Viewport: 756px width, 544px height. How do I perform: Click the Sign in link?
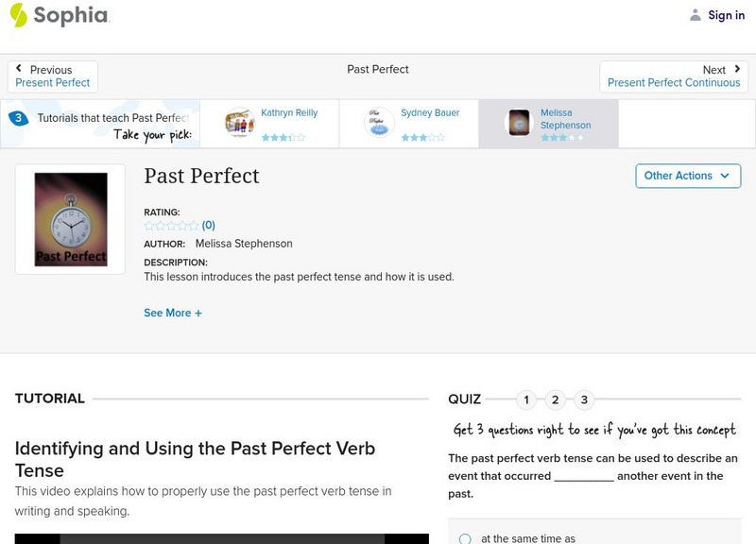click(x=726, y=15)
